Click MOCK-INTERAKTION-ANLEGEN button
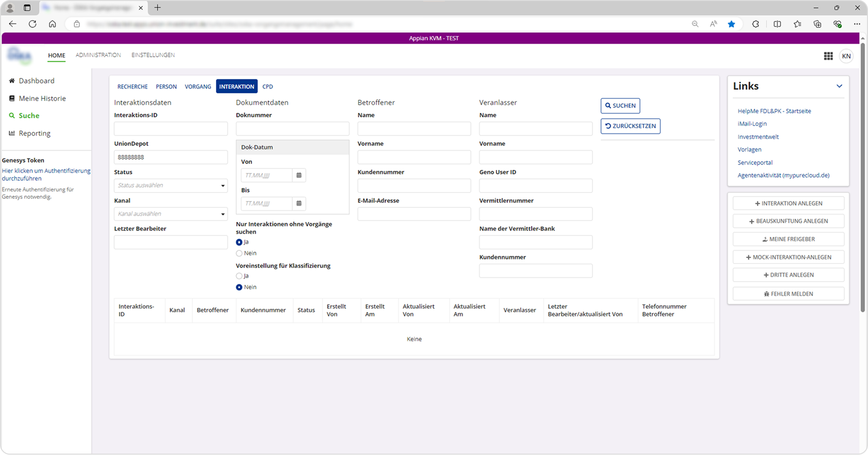 (x=788, y=257)
